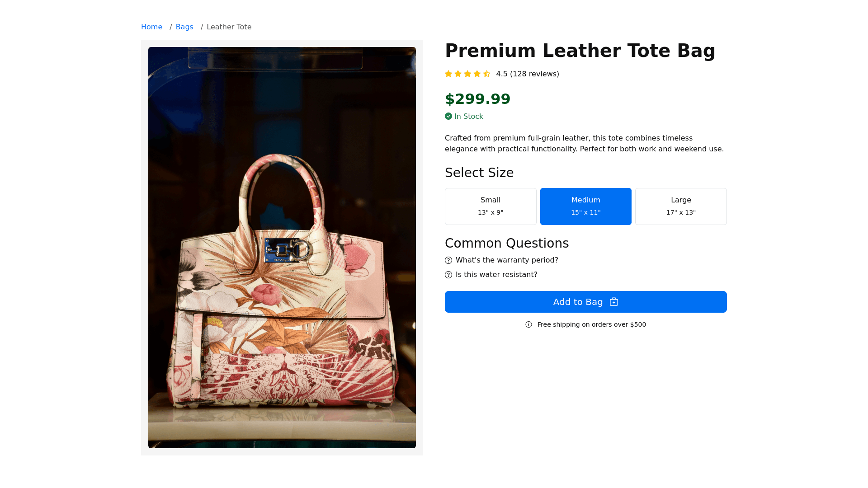868x488 pixels.
Task: Go to Home breadcrumb link
Action: click(151, 27)
